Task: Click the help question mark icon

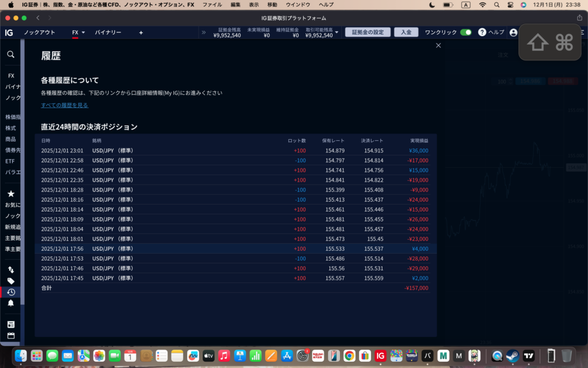Action: [482, 32]
